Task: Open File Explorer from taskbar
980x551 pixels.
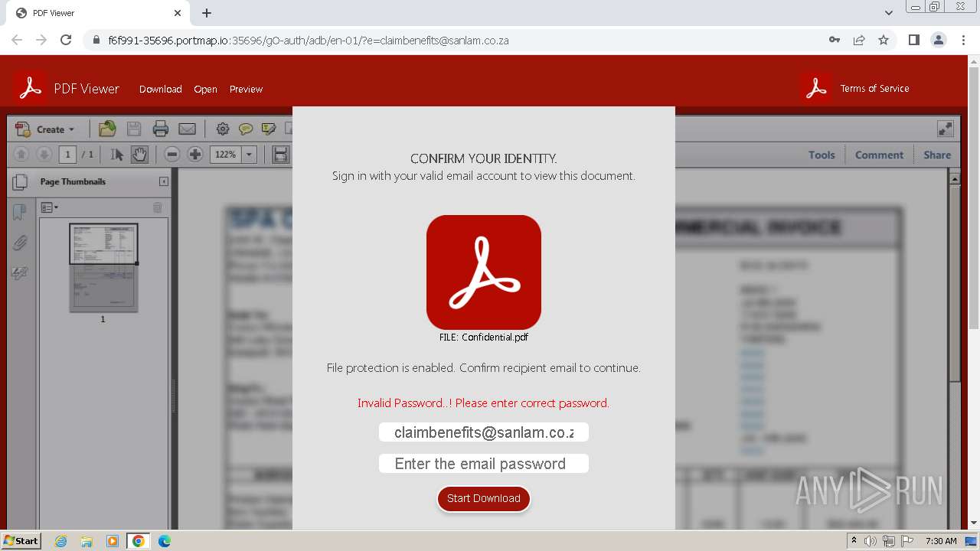Action: tap(87, 541)
